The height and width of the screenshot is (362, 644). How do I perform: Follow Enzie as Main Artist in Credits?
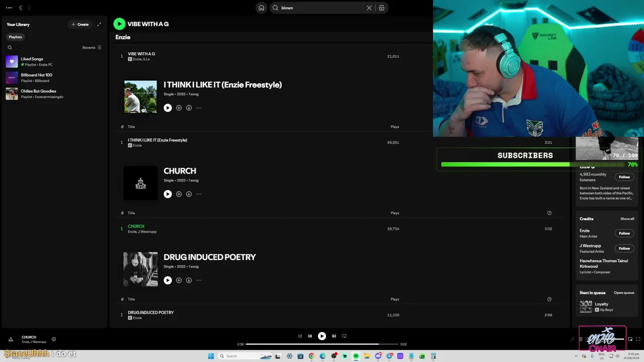pyautogui.click(x=624, y=233)
